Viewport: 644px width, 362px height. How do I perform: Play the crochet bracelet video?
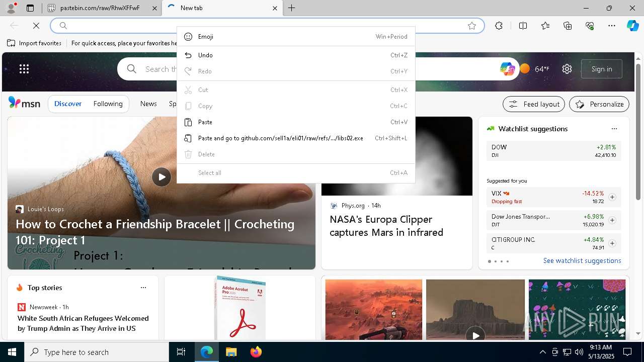(162, 177)
